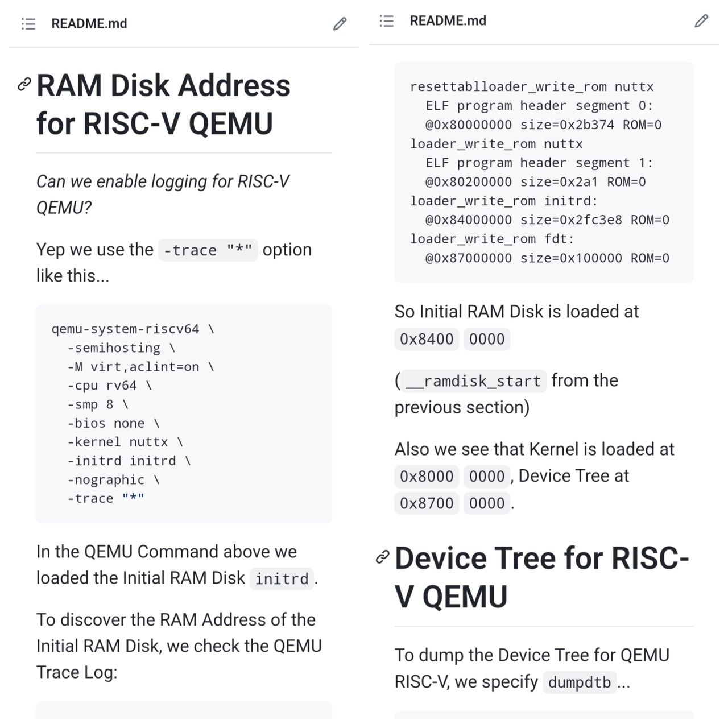Click the anchor link icon beside Device Tree heading

tap(382, 557)
